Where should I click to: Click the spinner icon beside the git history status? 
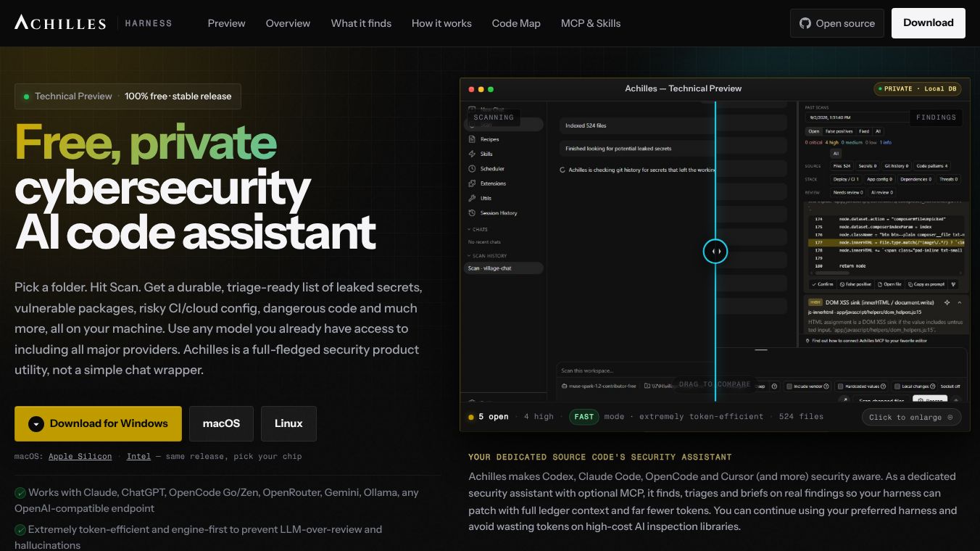(x=563, y=170)
